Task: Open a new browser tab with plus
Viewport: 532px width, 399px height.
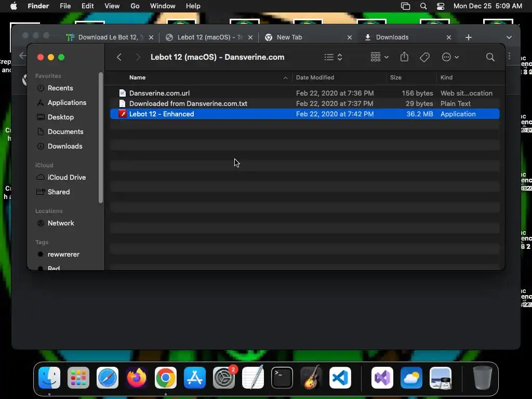Action: pos(468,37)
